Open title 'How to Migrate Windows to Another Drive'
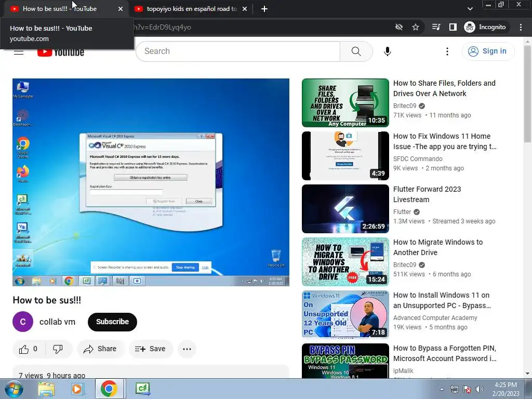 [x=437, y=247]
